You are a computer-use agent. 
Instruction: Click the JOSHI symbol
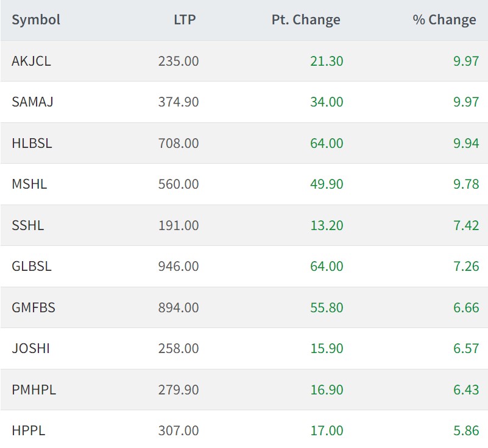tap(30, 348)
